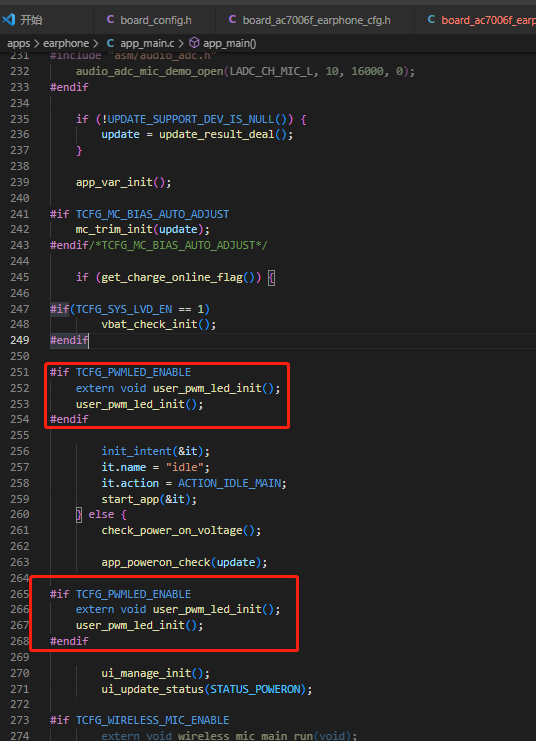This screenshot has height=741, width=536.
Task: Open the earphone breadcrumb segment
Action: tap(66, 43)
